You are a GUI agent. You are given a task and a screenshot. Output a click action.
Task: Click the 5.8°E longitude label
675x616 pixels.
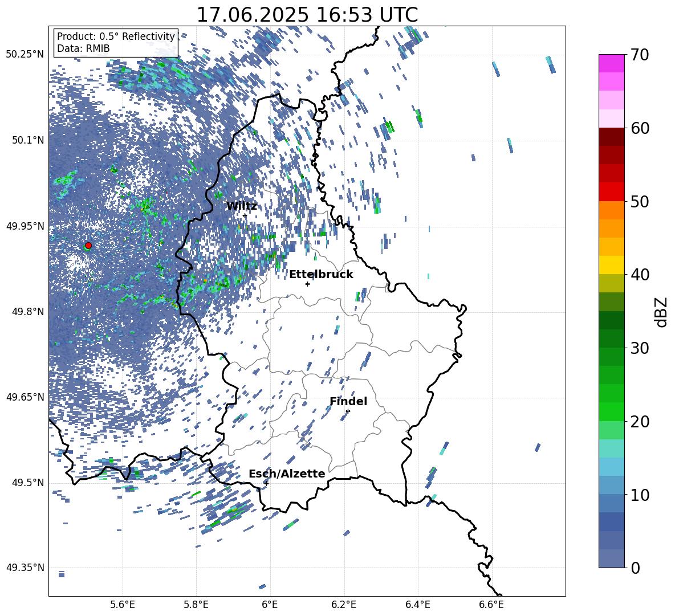click(196, 605)
